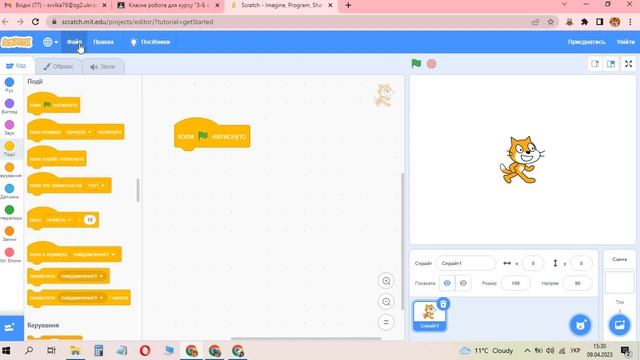Viewport: 640px width, 360px height.
Task: Reset workspace zoom with equals button
Action: coord(386,322)
